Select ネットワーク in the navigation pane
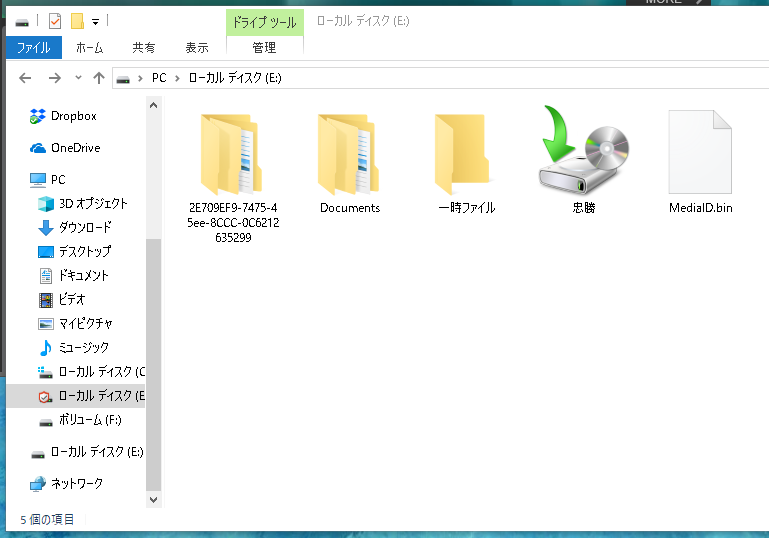 tap(77, 484)
